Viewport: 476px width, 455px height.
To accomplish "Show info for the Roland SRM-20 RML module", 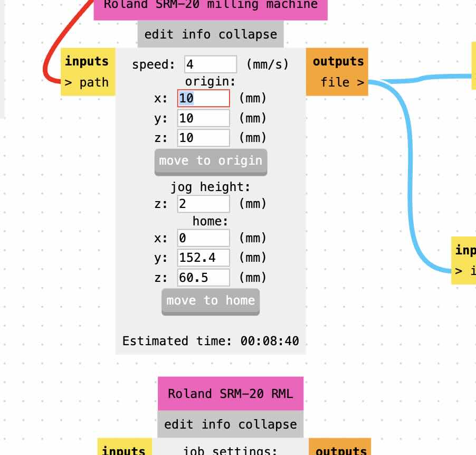I will (215, 424).
